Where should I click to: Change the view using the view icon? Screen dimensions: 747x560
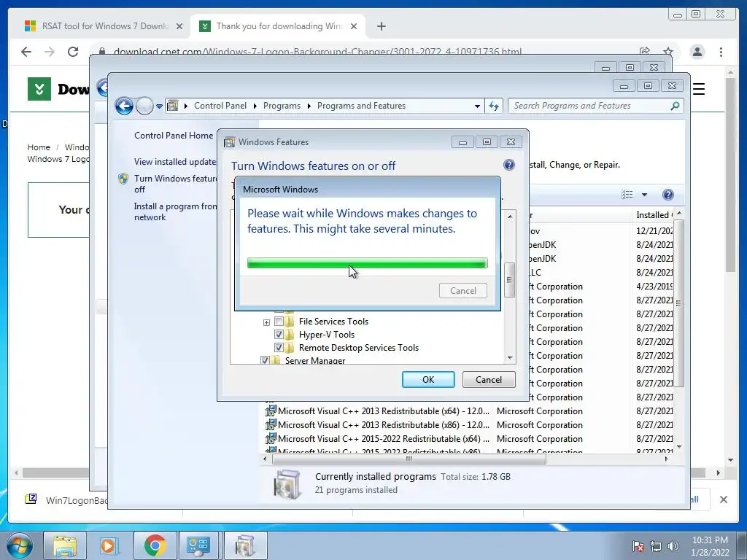pyautogui.click(x=627, y=194)
